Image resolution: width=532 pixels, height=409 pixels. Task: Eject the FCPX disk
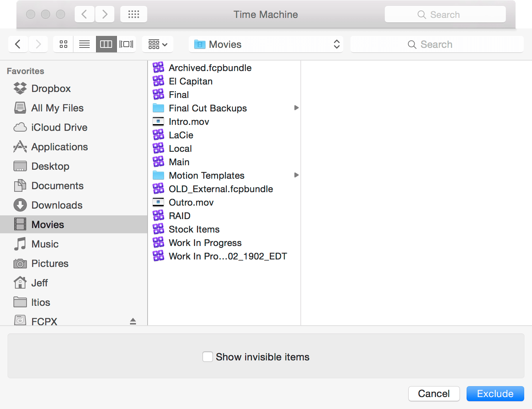click(133, 321)
